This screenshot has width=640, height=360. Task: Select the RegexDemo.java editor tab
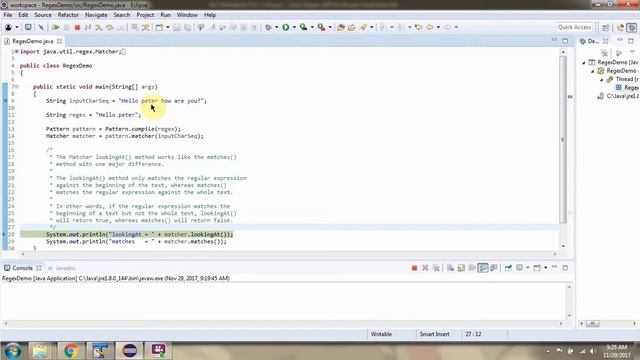[x=33, y=41]
